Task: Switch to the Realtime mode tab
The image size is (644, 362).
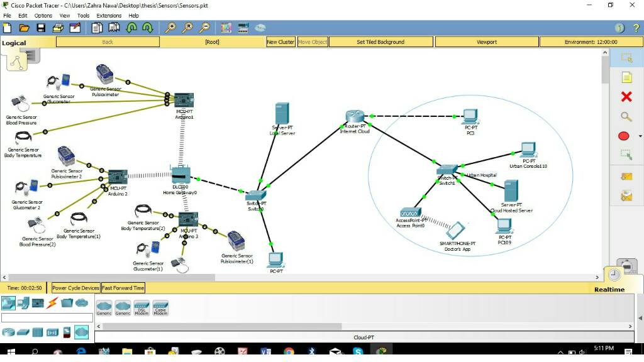Action: (609, 289)
